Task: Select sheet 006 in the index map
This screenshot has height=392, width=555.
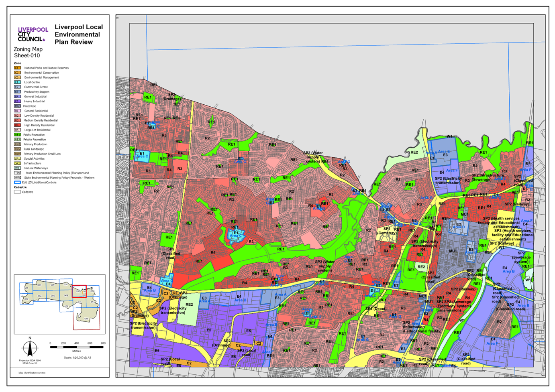Action: (53, 296)
